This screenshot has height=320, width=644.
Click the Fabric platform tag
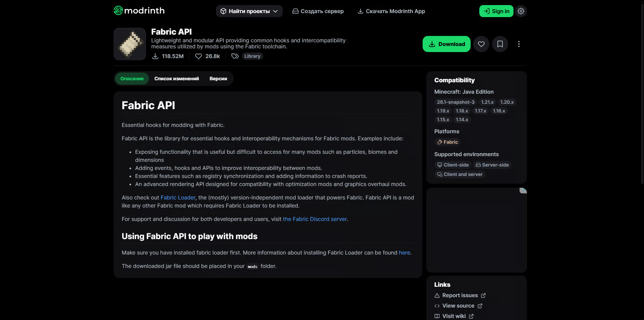point(447,142)
